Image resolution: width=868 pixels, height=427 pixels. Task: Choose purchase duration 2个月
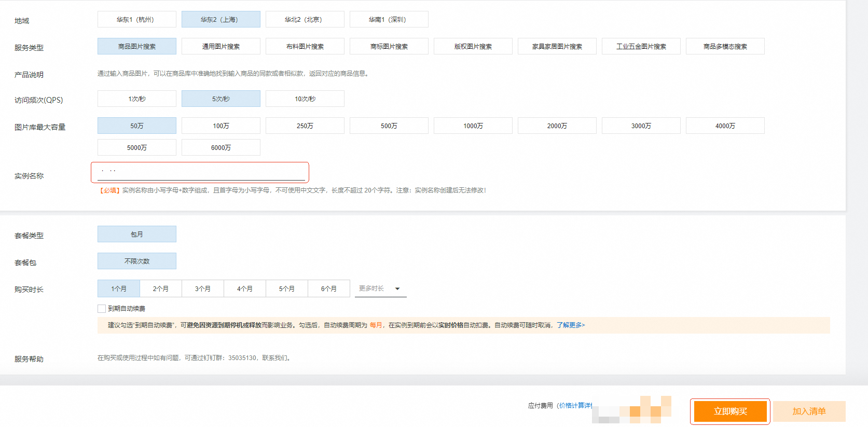point(161,288)
